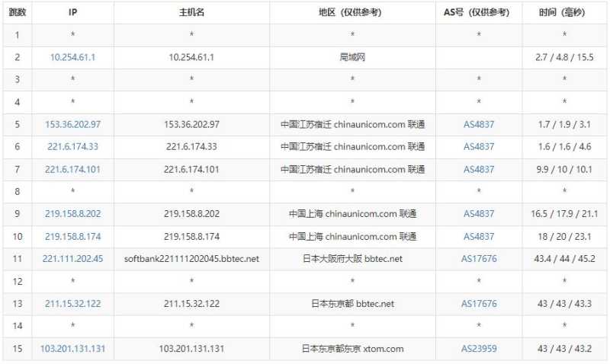
Task: Select the 局域网 region cell
Action: (x=352, y=58)
